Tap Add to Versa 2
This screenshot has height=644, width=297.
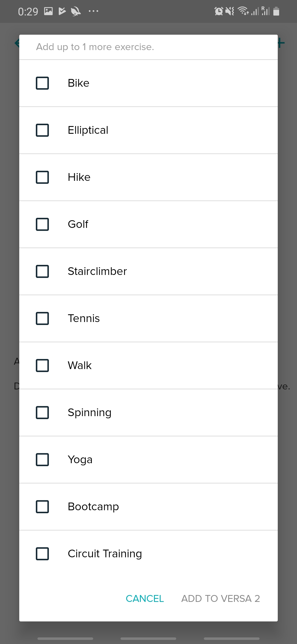pos(221,599)
